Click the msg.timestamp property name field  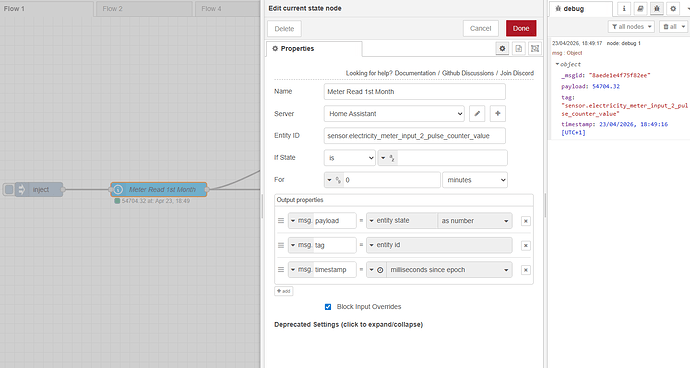(334, 269)
